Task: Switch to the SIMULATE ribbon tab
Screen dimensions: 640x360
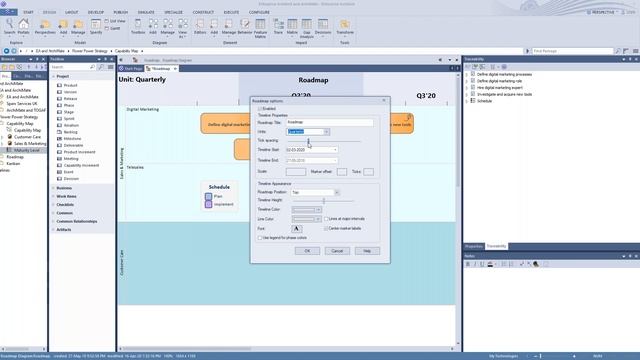Action: tap(146, 12)
